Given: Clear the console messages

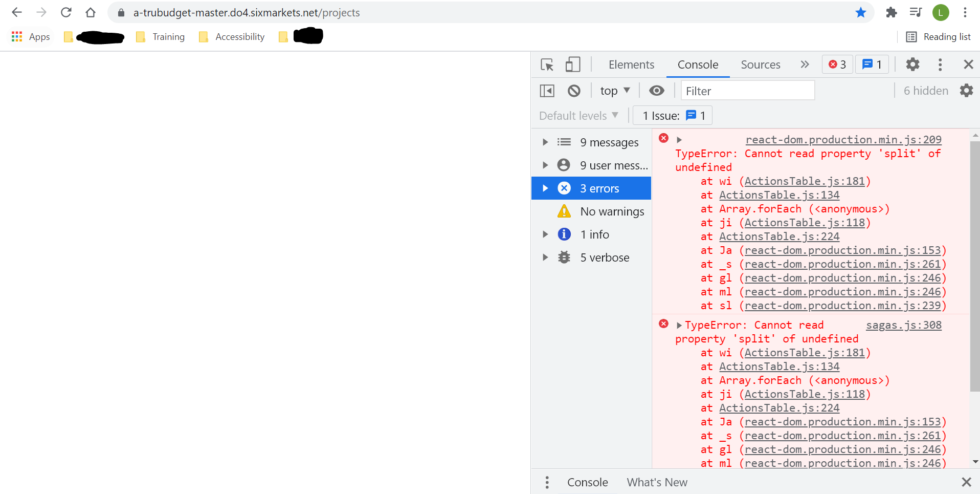Looking at the screenshot, I should (574, 90).
